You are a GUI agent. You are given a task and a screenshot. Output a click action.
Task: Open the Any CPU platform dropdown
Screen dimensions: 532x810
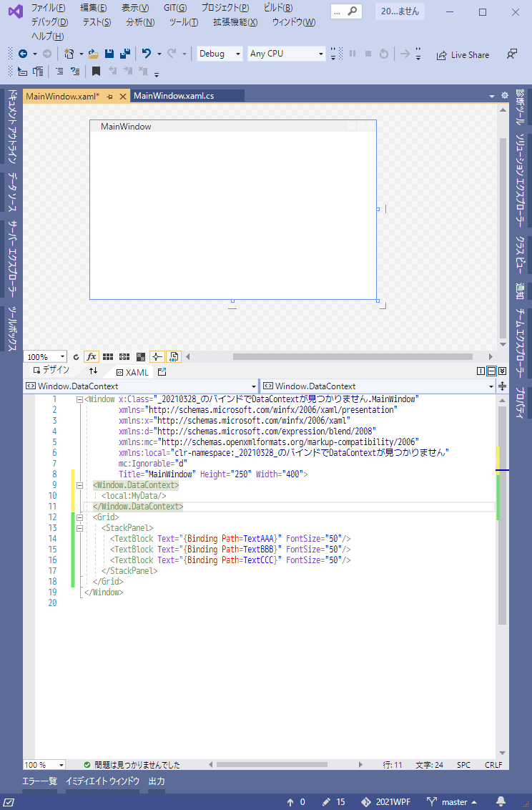(286, 54)
